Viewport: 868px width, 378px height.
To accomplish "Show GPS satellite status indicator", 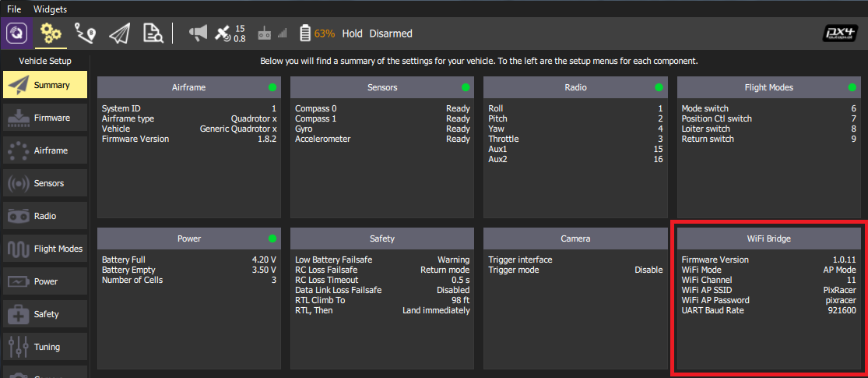I will pos(230,34).
